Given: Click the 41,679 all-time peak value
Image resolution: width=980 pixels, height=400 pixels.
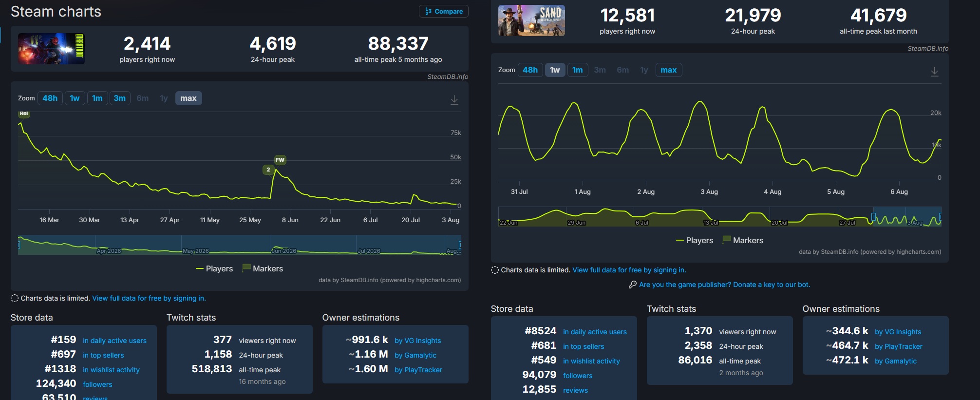Looking at the screenshot, I should (x=879, y=16).
